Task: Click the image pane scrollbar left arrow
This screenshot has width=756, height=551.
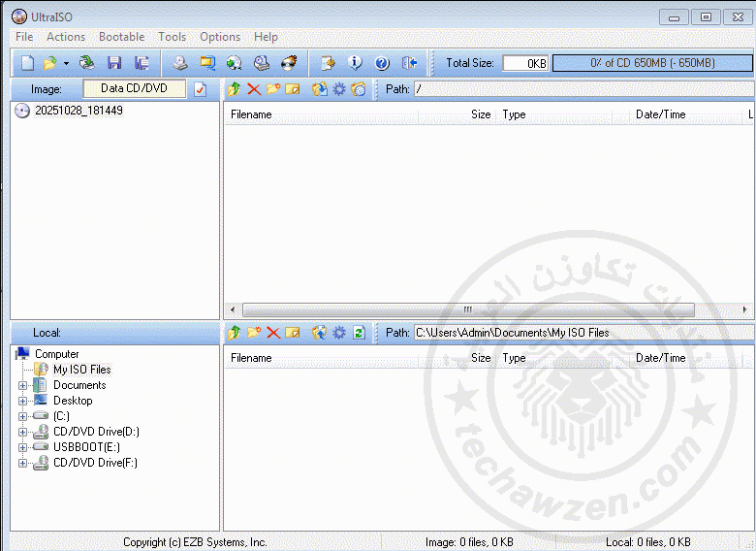Action: [233, 309]
